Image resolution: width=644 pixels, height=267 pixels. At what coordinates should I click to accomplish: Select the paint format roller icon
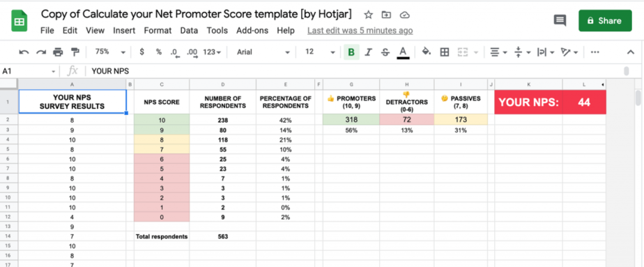click(75, 52)
